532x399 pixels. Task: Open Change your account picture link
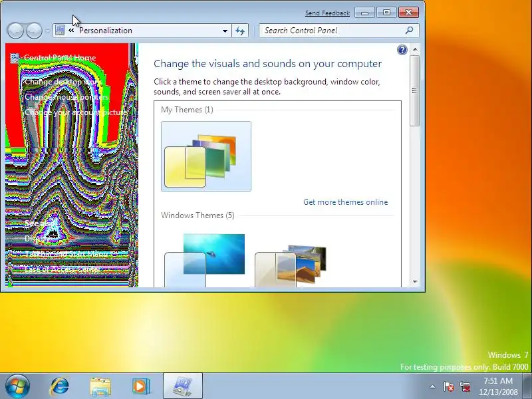[76, 112]
